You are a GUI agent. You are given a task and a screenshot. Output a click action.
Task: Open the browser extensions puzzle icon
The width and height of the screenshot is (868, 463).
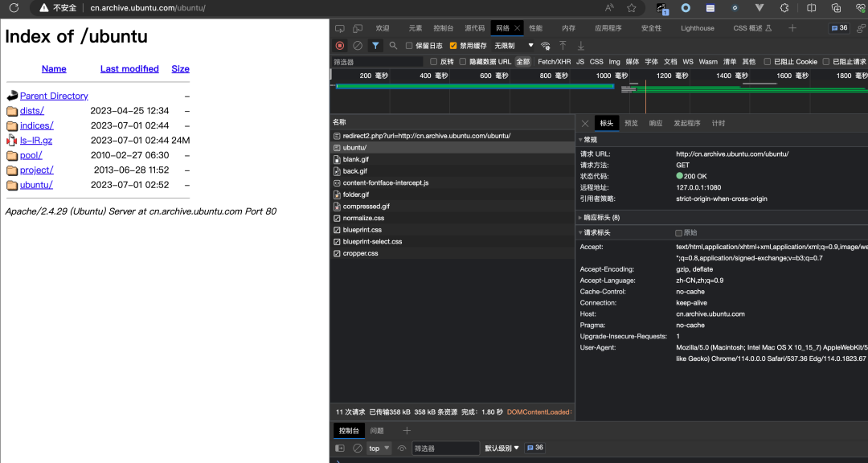coord(784,8)
